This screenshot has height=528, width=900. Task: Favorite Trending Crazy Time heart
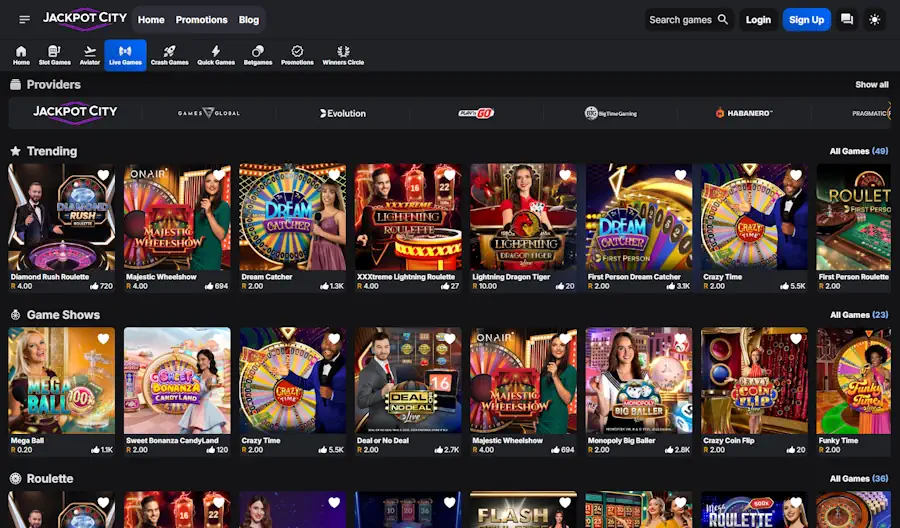[x=796, y=175]
